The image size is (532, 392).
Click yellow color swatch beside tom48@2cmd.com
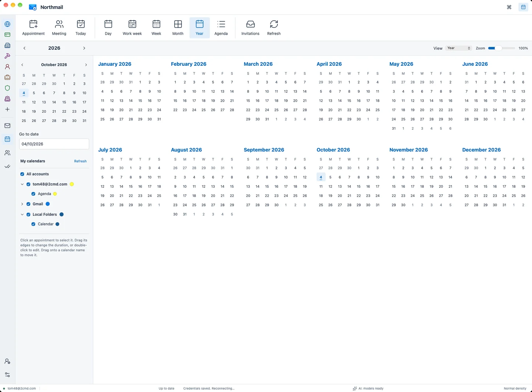[x=72, y=184]
